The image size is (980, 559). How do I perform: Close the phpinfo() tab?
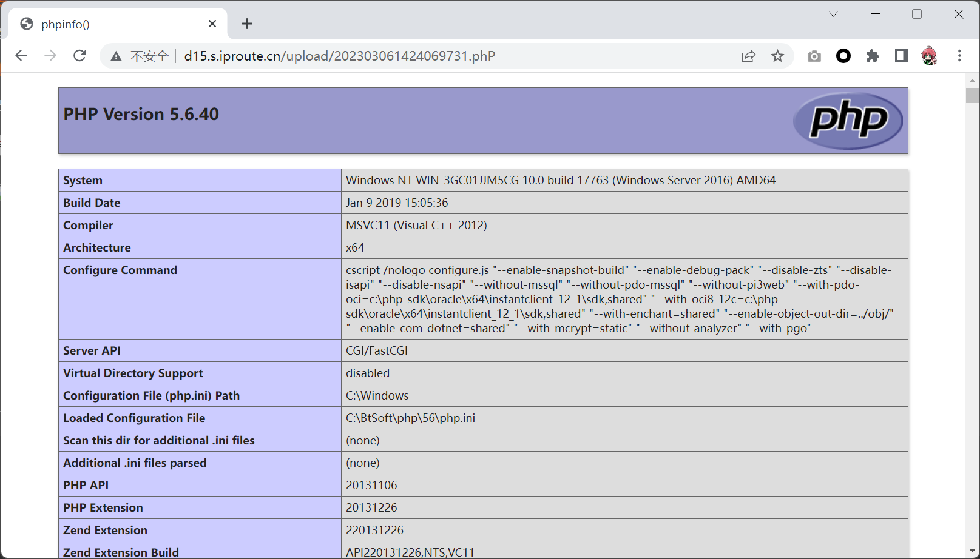pos(212,24)
